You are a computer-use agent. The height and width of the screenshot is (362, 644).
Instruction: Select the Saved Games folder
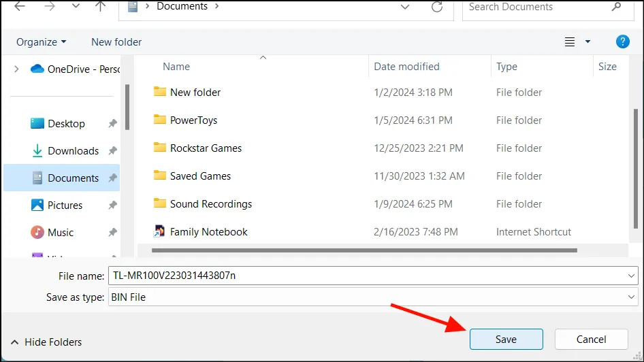pos(200,176)
